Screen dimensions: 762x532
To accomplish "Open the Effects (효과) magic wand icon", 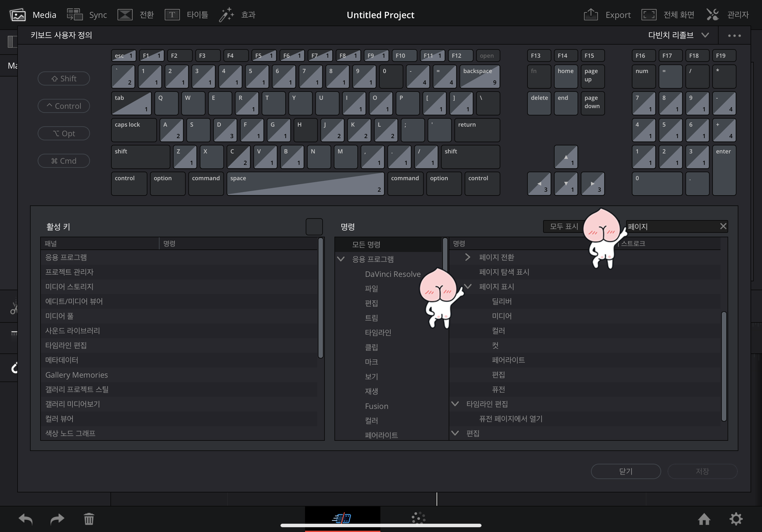I will (226, 15).
